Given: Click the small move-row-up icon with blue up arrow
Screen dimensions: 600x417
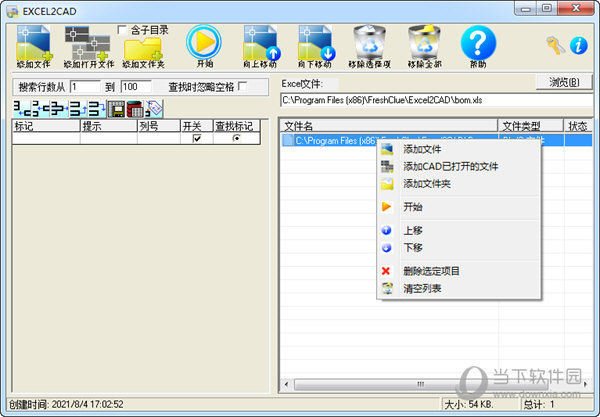Looking at the screenshot, I should coord(78,109).
